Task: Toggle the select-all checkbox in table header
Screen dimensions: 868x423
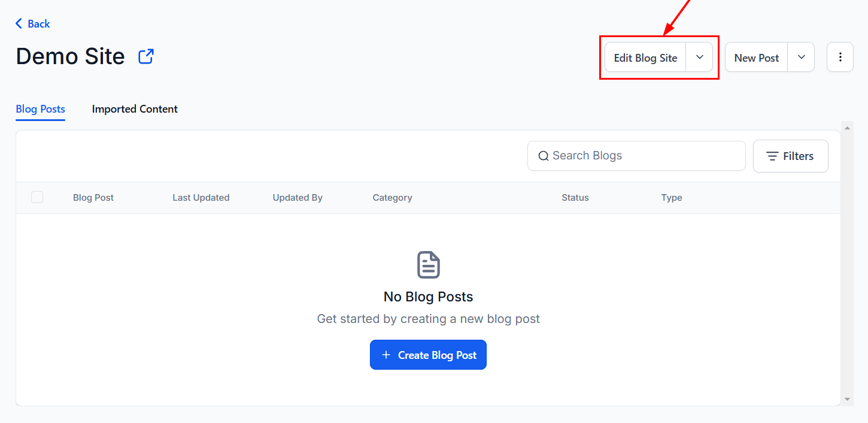Action: [37, 197]
